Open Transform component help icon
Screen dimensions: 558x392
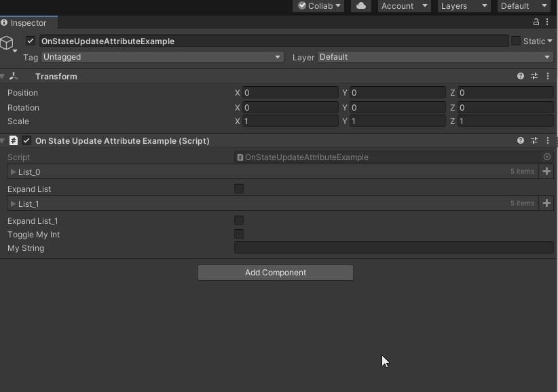coord(521,77)
